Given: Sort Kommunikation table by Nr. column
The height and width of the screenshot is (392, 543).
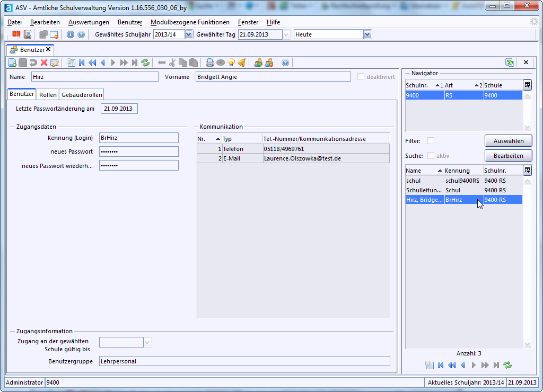Looking at the screenshot, I should pos(209,139).
